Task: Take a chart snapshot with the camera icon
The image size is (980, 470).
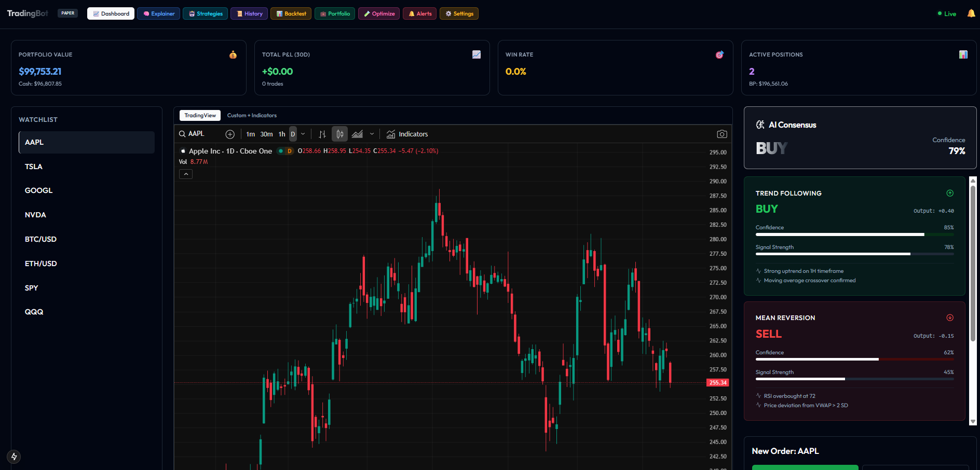Action: pos(722,134)
